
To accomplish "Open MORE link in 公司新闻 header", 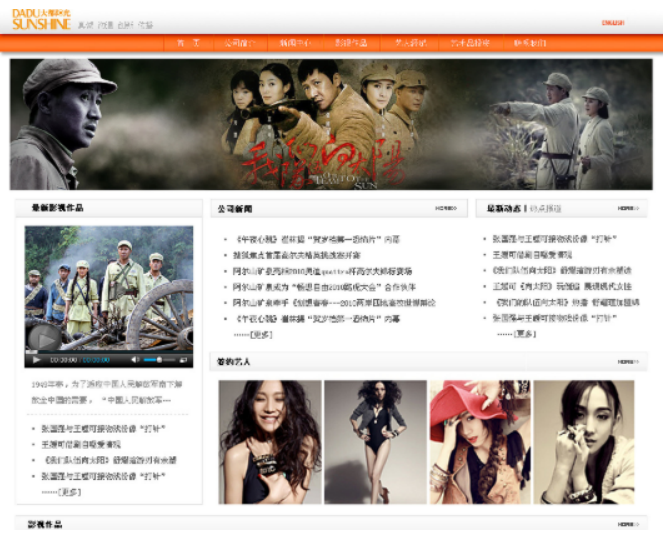I will 446,208.
